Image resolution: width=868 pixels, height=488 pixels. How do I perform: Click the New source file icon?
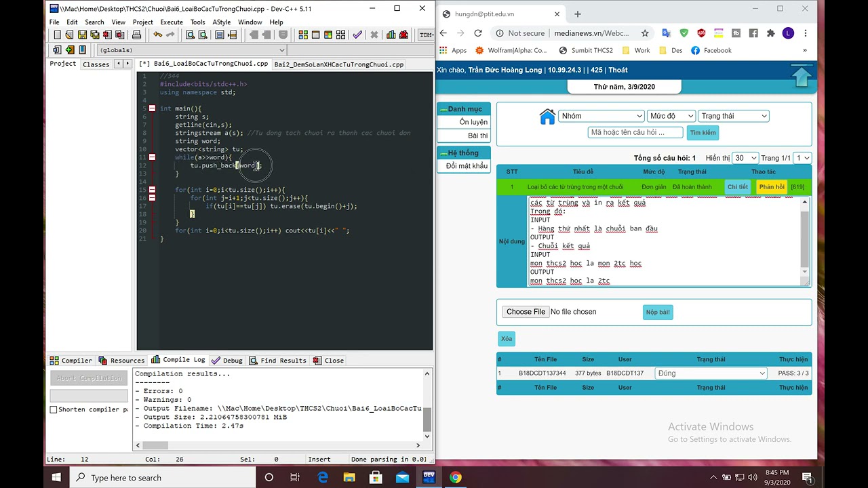click(x=58, y=35)
